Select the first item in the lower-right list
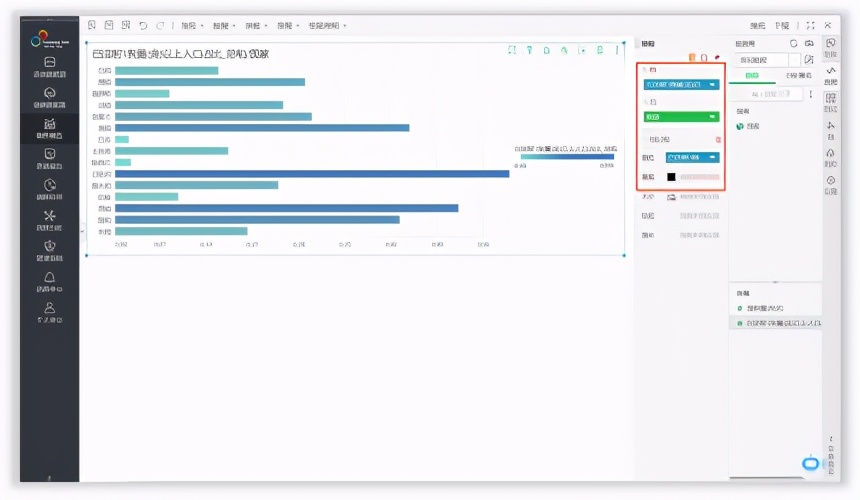860x500 pixels. point(760,308)
